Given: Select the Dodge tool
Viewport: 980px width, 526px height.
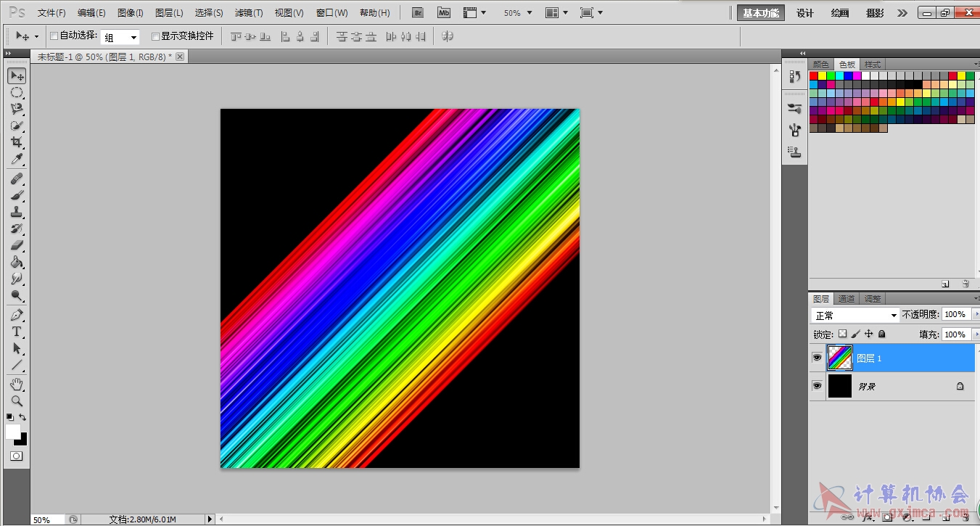Looking at the screenshot, I should click(x=17, y=295).
